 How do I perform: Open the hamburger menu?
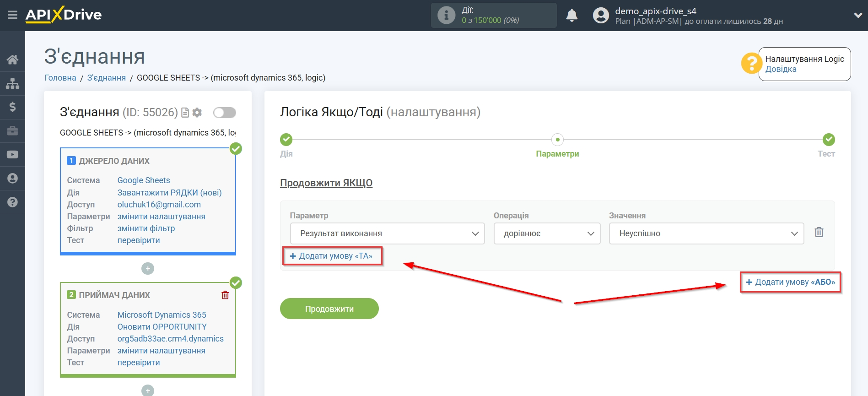point(12,15)
